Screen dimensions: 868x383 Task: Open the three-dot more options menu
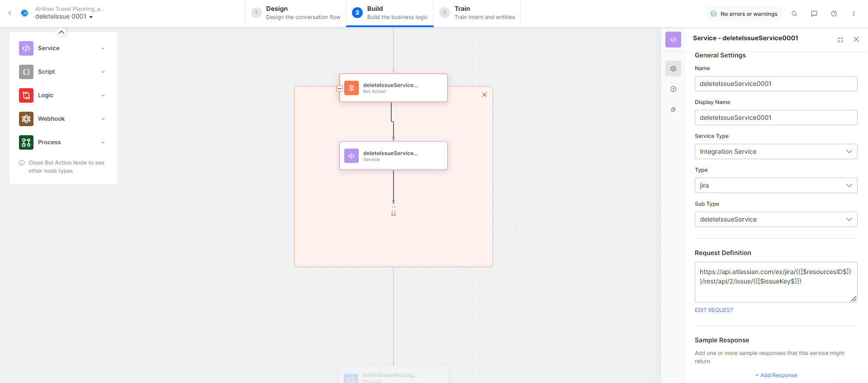pos(854,14)
